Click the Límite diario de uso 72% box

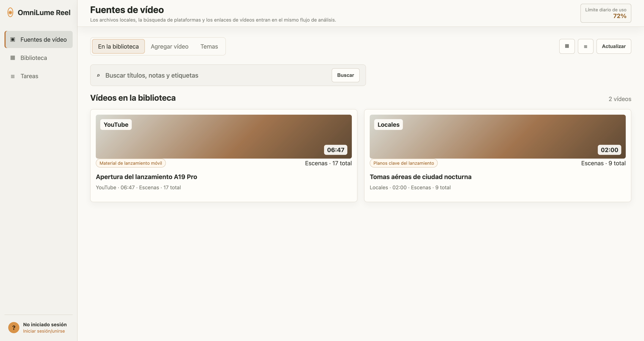point(605,13)
